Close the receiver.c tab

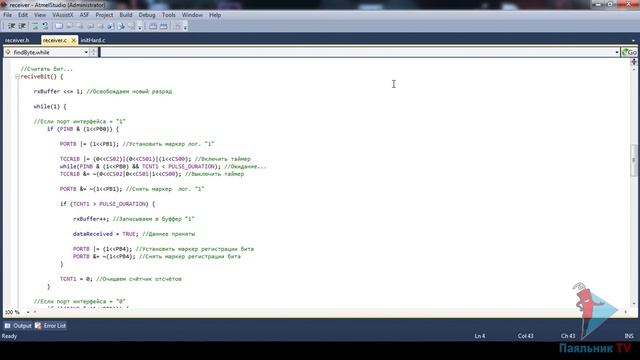[x=73, y=40]
